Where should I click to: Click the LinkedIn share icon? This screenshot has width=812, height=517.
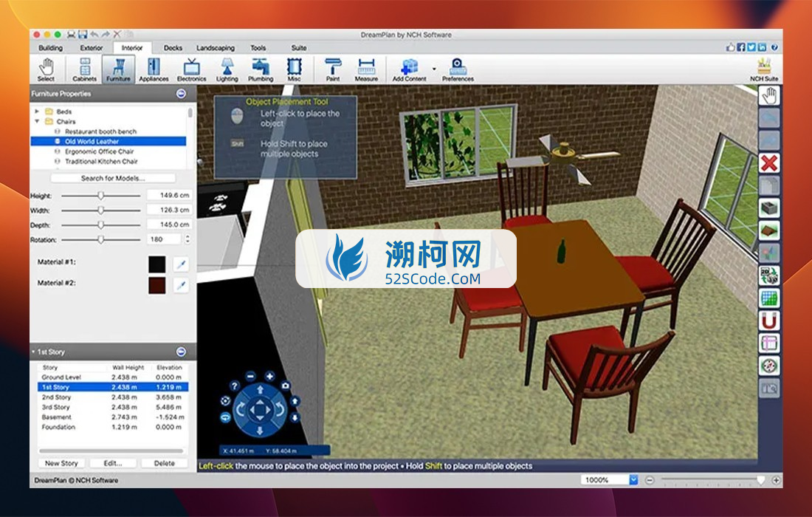pyautogui.click(x=763, y=47)
